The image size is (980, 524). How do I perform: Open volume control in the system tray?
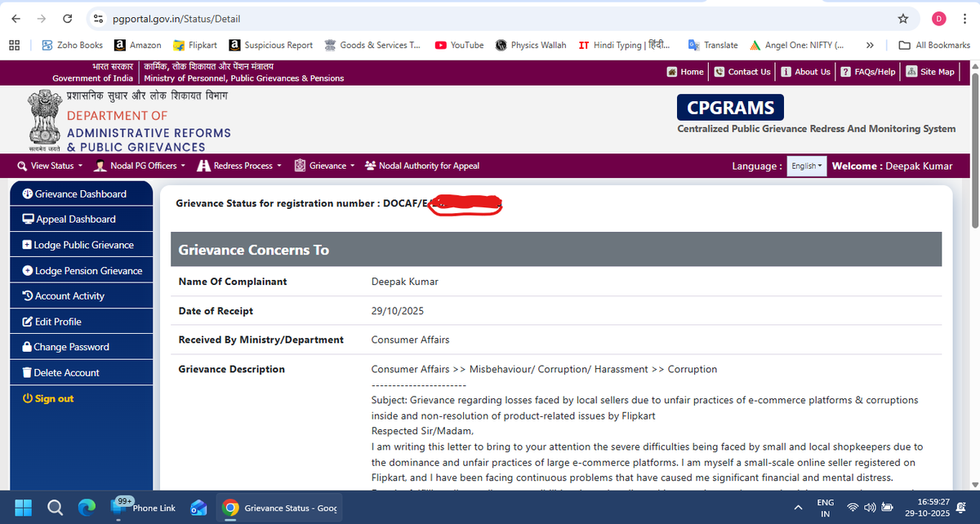pyautogui.click(x=870, y=508)
